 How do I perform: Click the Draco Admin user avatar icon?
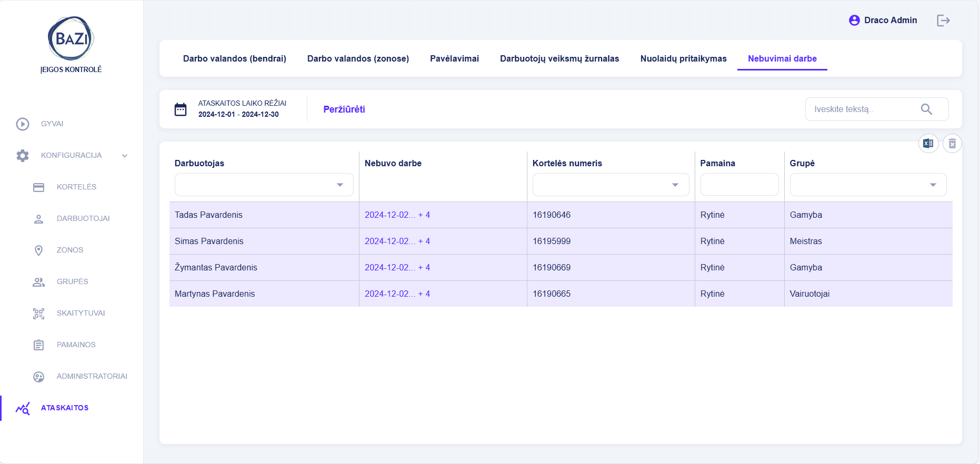(854, 21)
